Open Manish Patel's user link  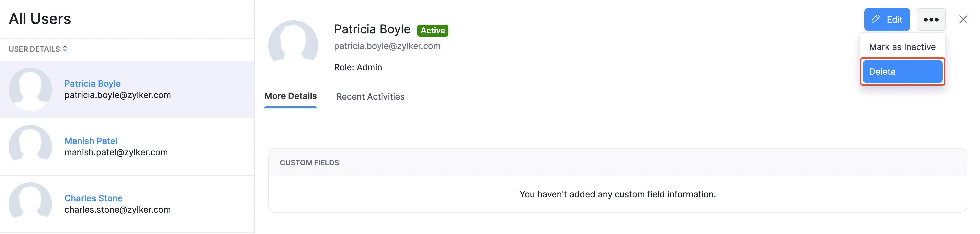pyautogui.click(x=91, y=141)
